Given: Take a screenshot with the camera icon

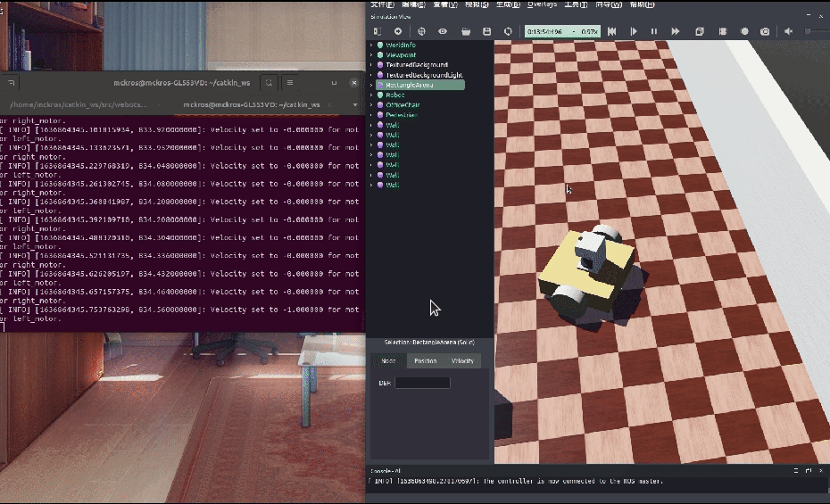Looking at the screenshot, I should click(x=765, y=32).
